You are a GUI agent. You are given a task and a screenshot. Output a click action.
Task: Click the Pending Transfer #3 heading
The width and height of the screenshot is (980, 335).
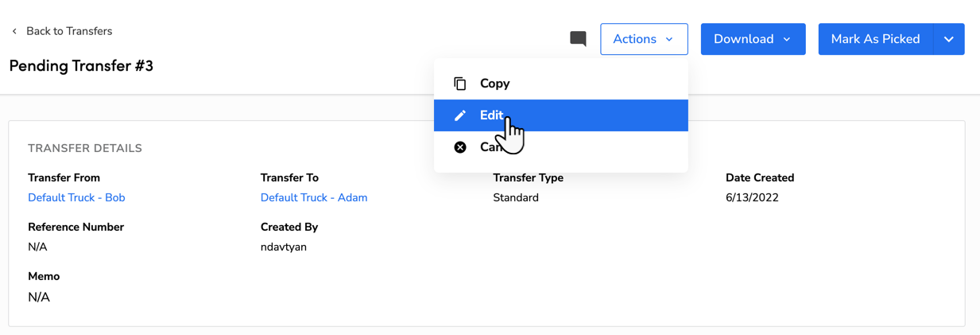81,66
